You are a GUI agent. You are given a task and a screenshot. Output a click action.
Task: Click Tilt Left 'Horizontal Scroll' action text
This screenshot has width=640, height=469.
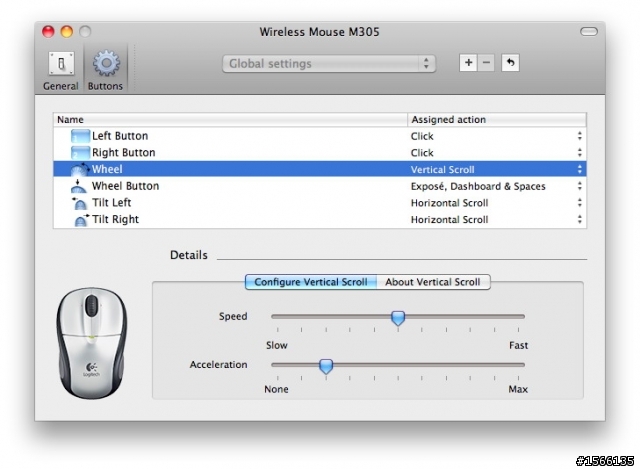[x=449, y=203]
